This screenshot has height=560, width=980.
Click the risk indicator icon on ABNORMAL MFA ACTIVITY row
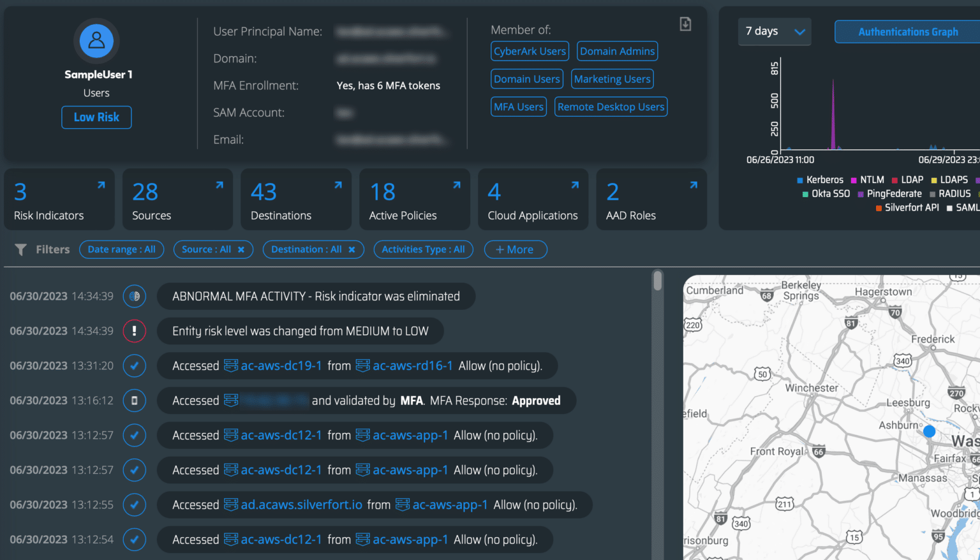[x=134, y=296]
